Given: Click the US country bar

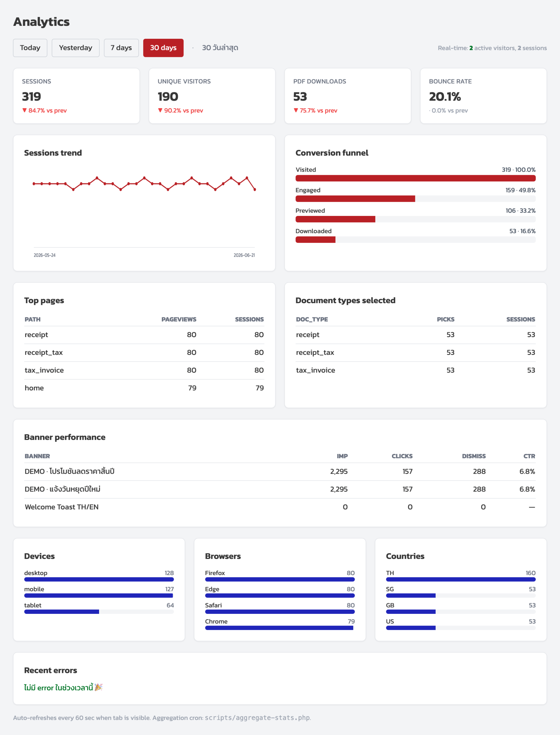Looking at the screenshot, I should (461, 628).
